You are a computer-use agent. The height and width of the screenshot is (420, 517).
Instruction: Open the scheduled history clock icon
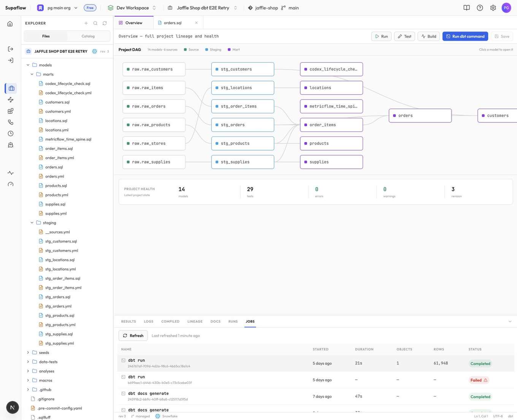pos(11,133)
